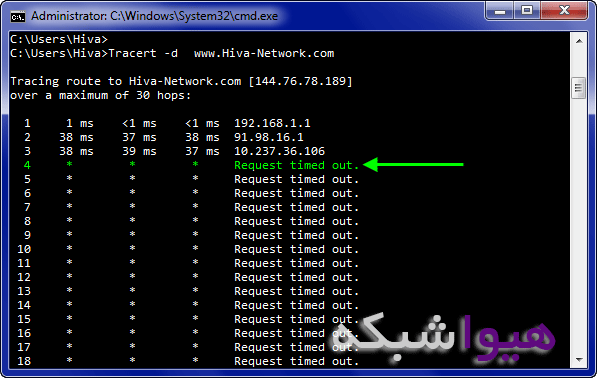Click the '39 ms' value on hop 3

coord(139,151)
